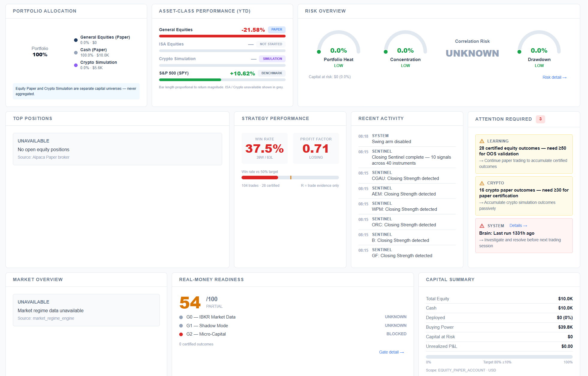Click the G1 Shadow Mode status dot
Screen dimensions: 588x376
pos(181,326)
